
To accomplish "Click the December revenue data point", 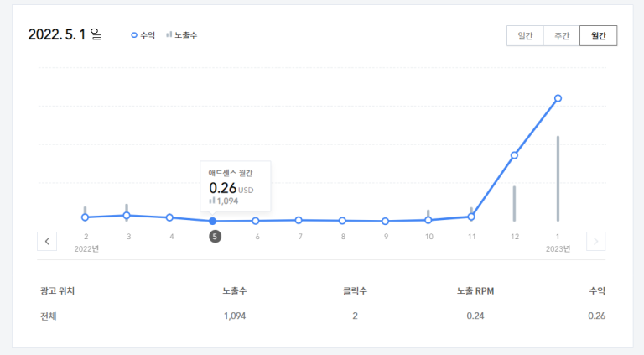I will pyautogui.click(x=514, y=155).
